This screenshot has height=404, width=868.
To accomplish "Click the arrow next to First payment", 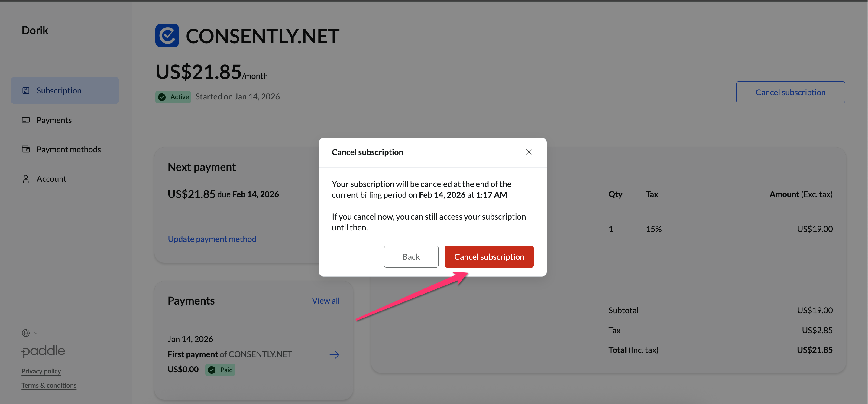I will [x=334, y=354].
